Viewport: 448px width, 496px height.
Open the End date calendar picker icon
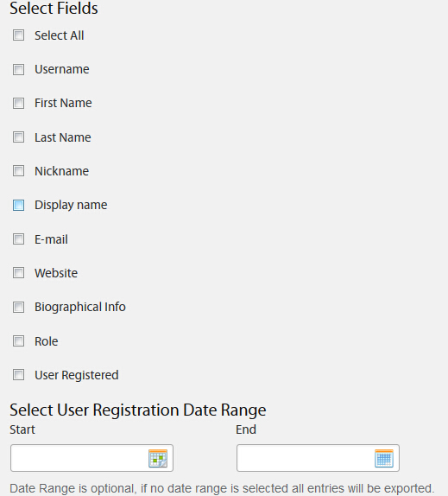pos(384,458)
